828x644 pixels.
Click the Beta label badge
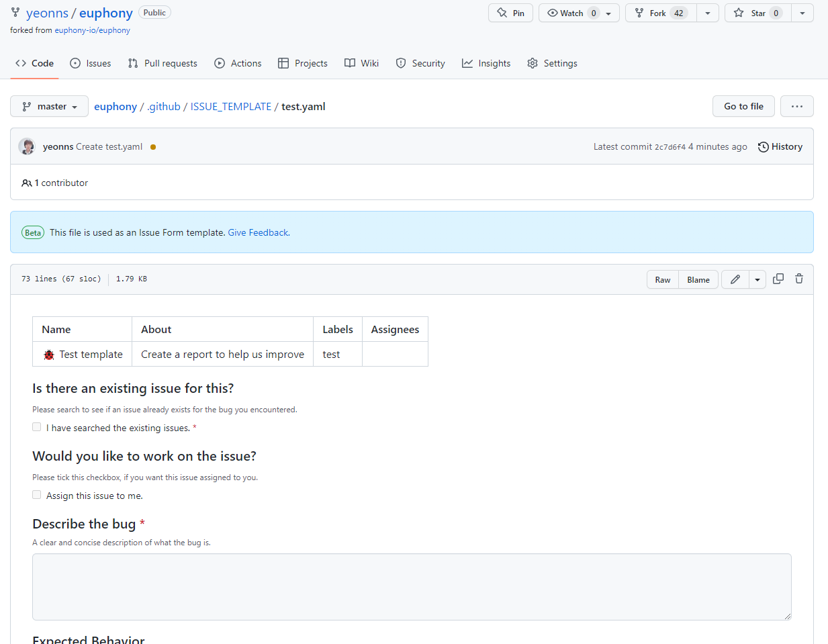[x=33, y=232]
